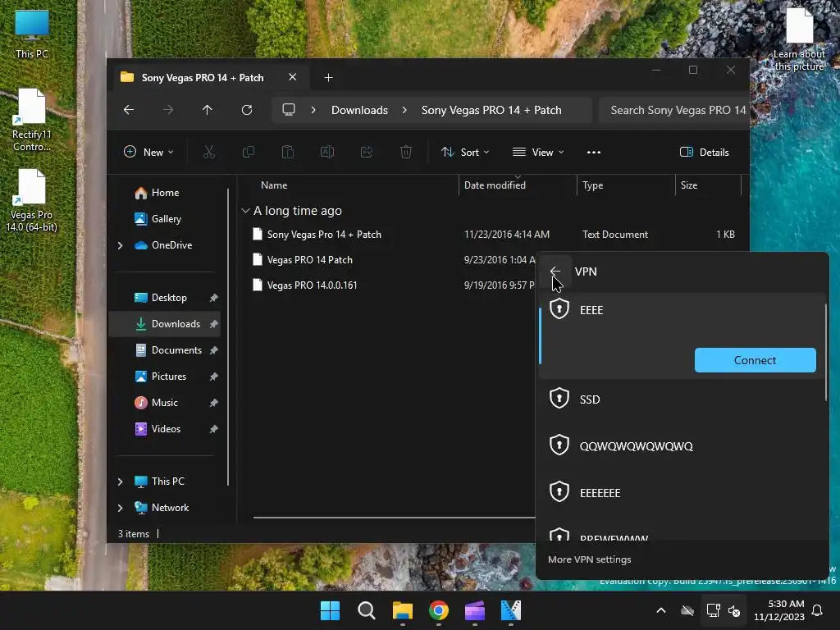Expand Network in navigation pane
Screen dimensions: 840x630
pyautogui.click(x=120, y=508)
